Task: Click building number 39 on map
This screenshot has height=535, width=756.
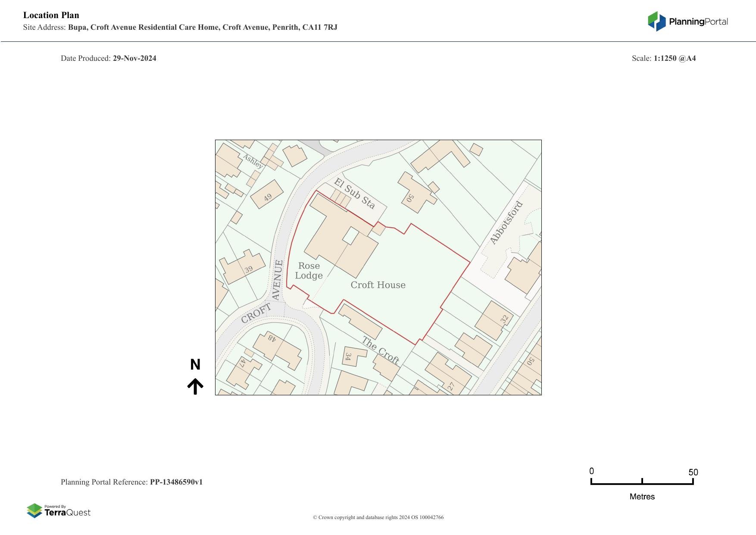Action: 249,269
